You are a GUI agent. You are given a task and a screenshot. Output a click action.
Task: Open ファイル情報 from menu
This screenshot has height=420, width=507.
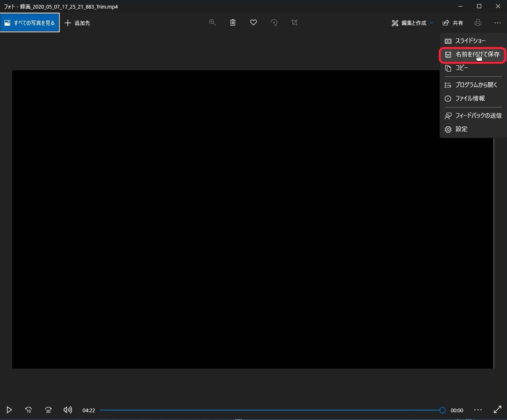(x=470, y=98)
